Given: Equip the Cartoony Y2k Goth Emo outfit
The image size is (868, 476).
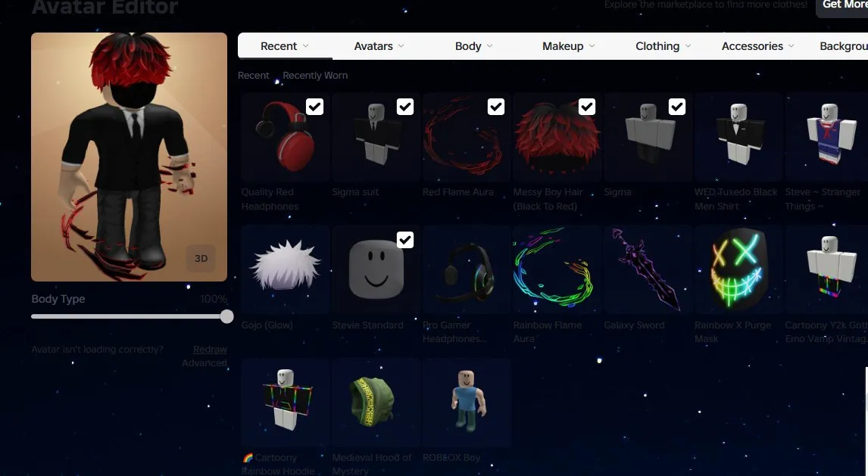Looking at the screenshot, I should coord(826,270).
